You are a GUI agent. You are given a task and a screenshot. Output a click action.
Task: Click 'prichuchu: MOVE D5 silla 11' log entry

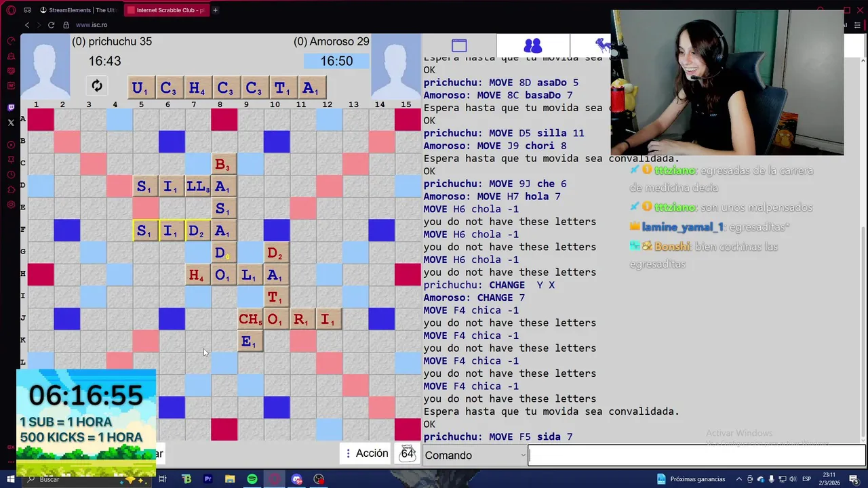(504, 134)
